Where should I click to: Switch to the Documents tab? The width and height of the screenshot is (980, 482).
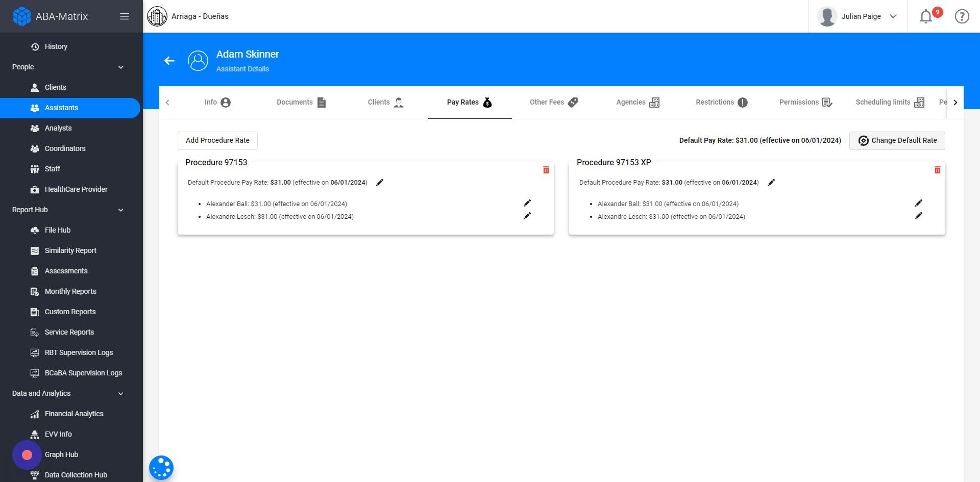click(301, 102)
